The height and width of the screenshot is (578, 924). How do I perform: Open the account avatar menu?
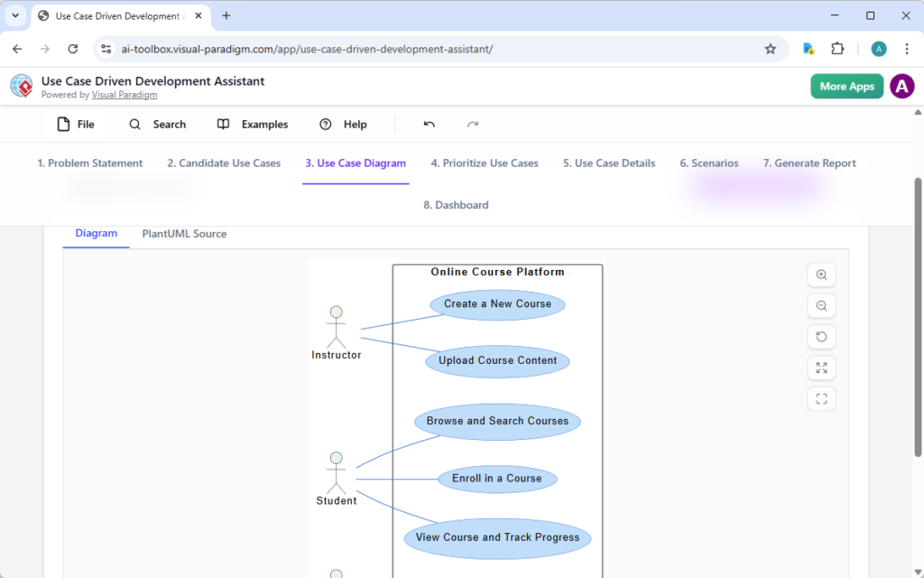tap(902, 87)
